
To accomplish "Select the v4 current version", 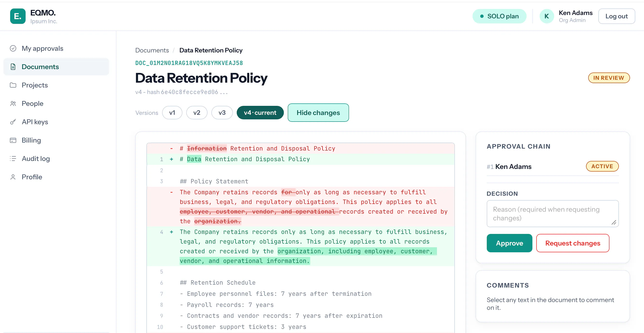I will click(260, 113).
